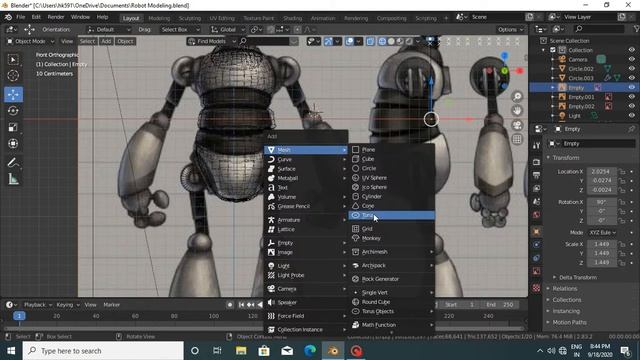Activate the Transform tool
Image resolution: width=640 pixels, height=360 pixels.
click(x=13, y=144)
